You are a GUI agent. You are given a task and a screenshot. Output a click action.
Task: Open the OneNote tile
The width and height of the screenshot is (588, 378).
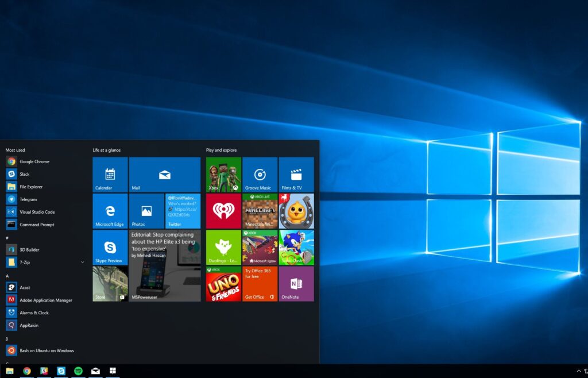[296, 284]
